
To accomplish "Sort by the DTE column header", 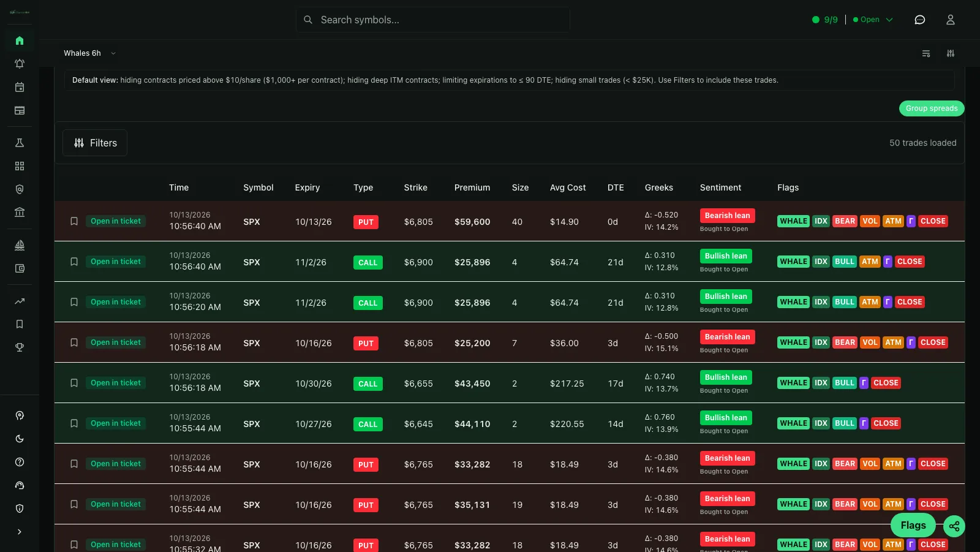I will [616, 187].
